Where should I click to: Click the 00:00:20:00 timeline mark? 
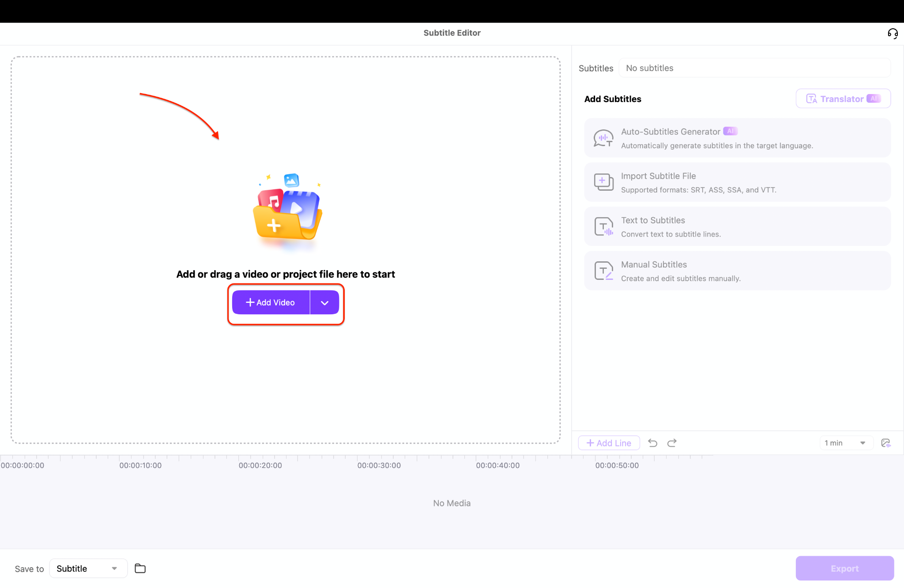(260, 465)
